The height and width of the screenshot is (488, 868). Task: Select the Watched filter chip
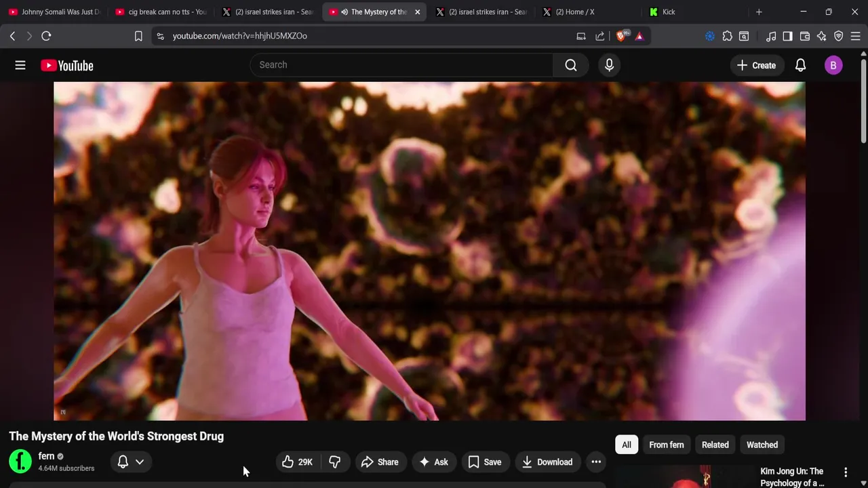(762, 445)
